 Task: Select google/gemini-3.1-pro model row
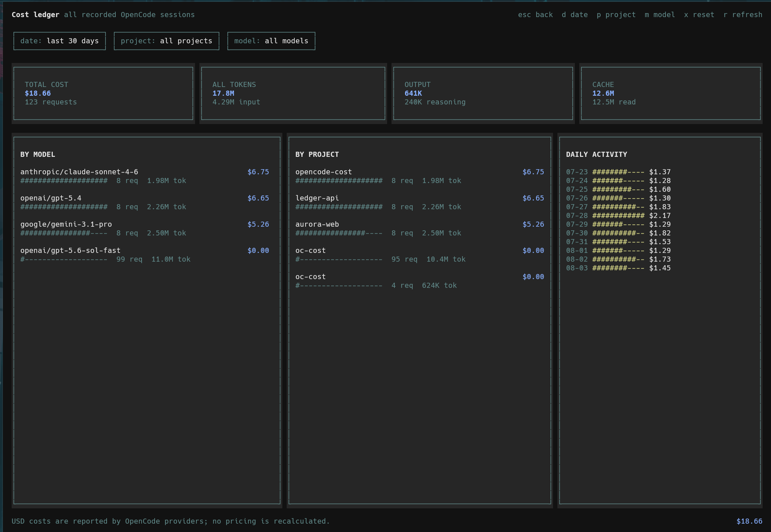tap(145, 229)
